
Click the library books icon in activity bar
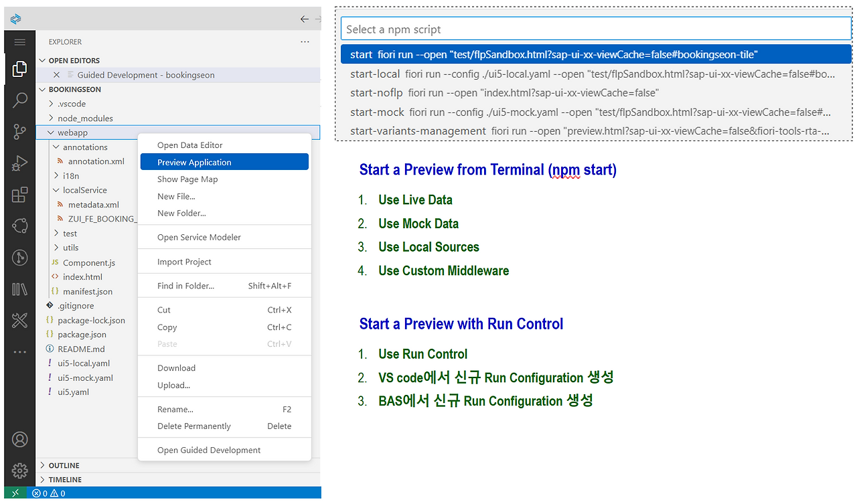[19, 289]
